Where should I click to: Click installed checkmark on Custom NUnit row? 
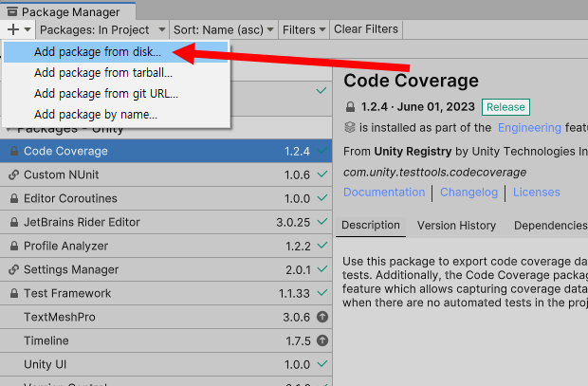[x=322, y=175]
